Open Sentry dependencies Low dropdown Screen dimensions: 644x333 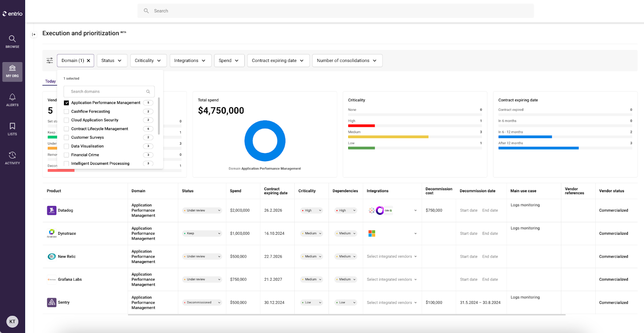coord(346,302)
